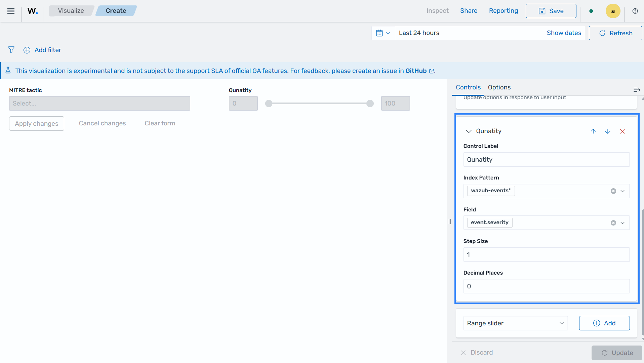Viewport: 644px width, 363px height.
Task: Focus the Decimal Places input
Action: pos(546,286)
